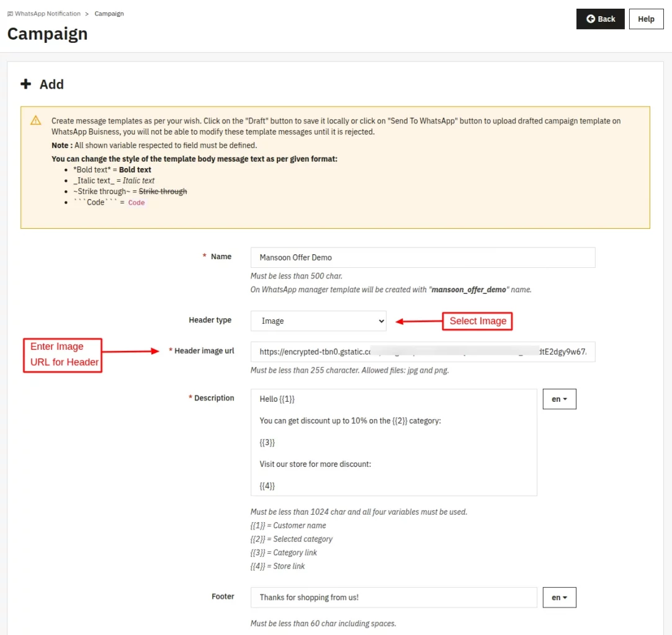
Task: Click the yellow warning triangle icon
Action: 36,121
